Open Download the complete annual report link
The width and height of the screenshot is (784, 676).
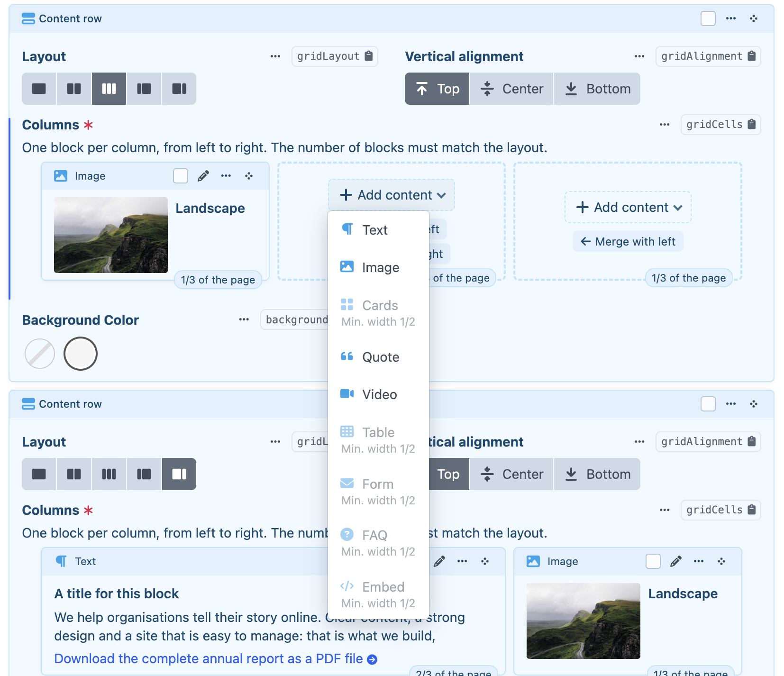tap(216, 658)
